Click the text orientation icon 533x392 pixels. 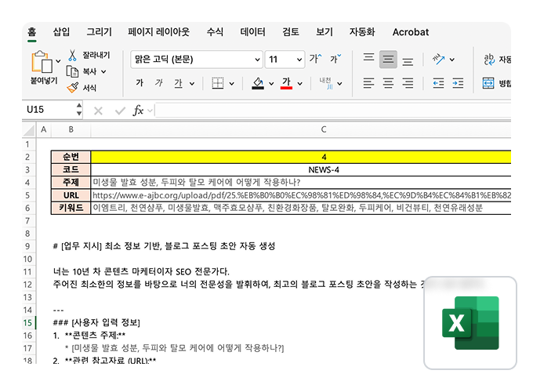pos(438,60)
